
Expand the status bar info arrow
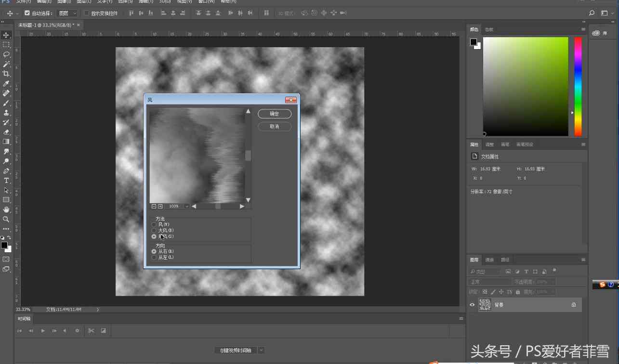point(98,310)
